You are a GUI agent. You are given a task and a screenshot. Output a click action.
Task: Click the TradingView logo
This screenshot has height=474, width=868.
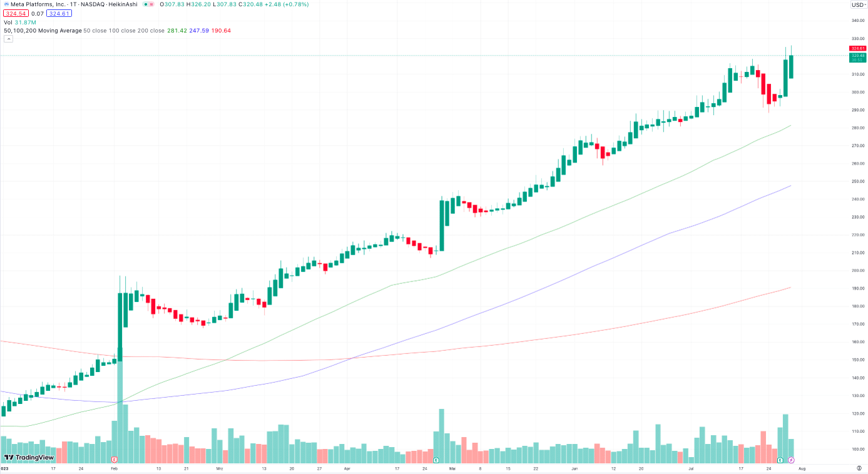pyautogui.click(x=29, y=457)
